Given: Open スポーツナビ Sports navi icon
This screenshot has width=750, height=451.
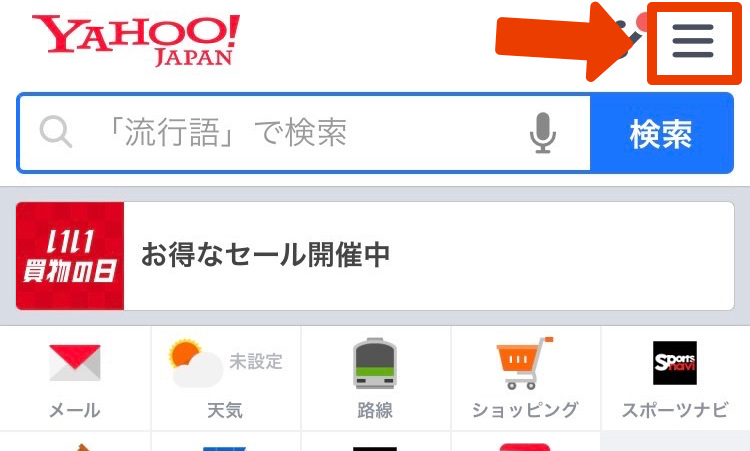Looking at the screenshot, I should [675, 363].
